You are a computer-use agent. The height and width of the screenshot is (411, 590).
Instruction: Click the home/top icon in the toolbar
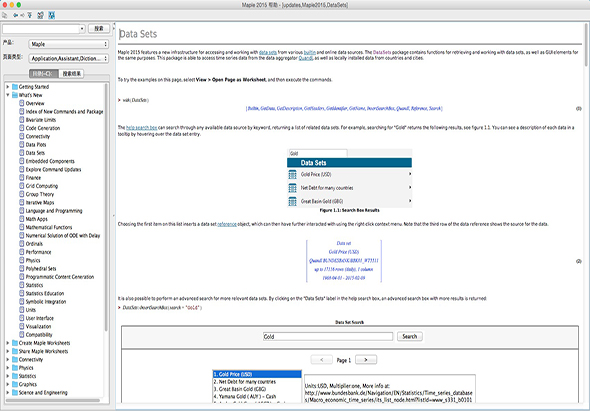point(29,15)
